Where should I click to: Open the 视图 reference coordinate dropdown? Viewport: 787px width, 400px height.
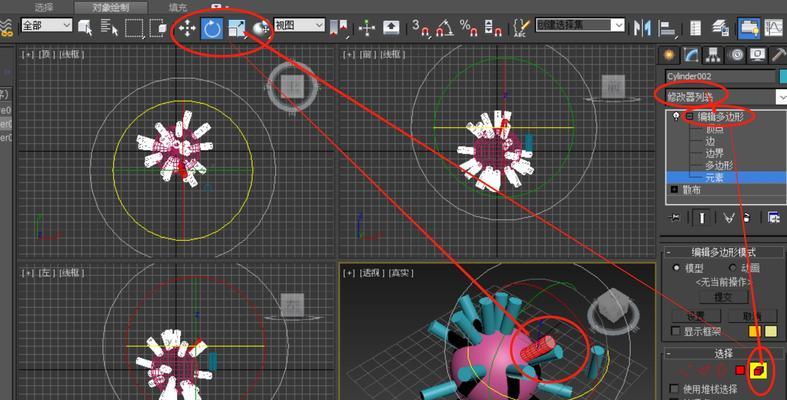(299, 25)
